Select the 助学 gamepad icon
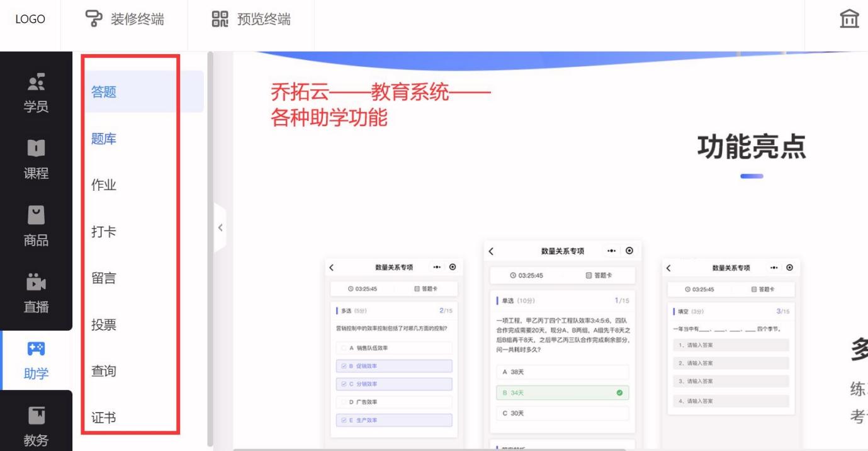 coord(36,349)
